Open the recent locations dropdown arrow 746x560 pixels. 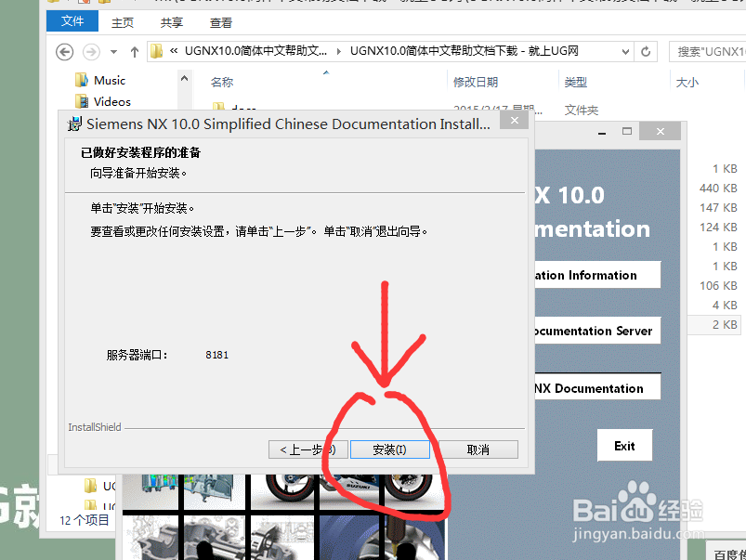pyautogui.click(x=113, y=51)
